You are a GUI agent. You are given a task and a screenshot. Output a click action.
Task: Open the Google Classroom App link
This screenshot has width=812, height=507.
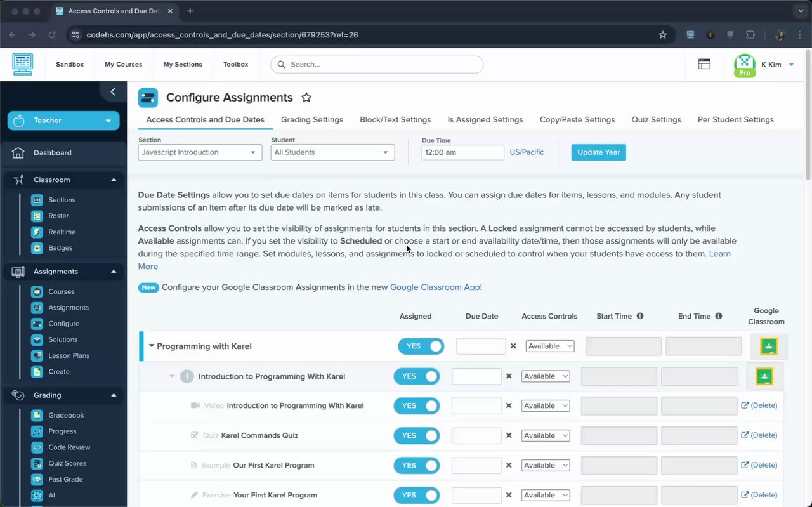(436, 287)
